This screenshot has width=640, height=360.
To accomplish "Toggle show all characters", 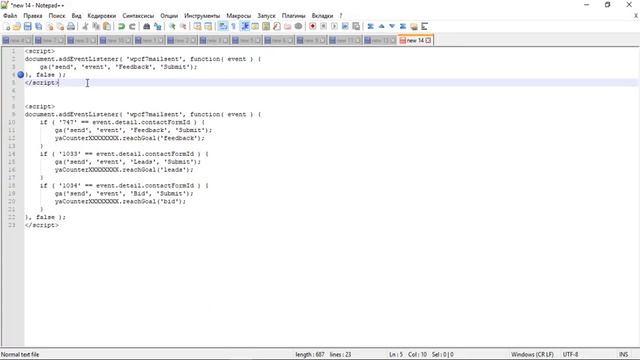I will click(x=233, y=27).
